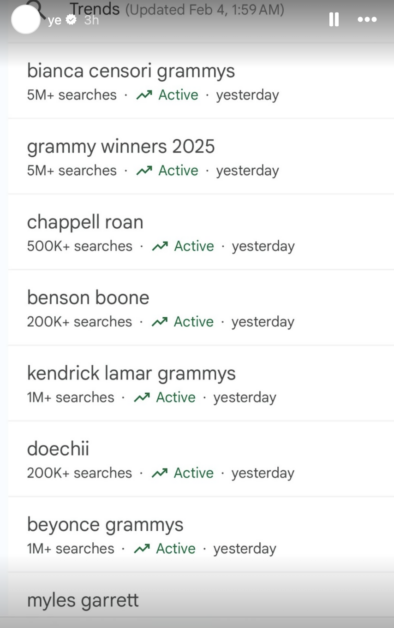Image resolution: width=394 pixels, height=628 pixels.
Task: Click trending arrow icon for bianca censori grammys
Action: tap(144, 95)
